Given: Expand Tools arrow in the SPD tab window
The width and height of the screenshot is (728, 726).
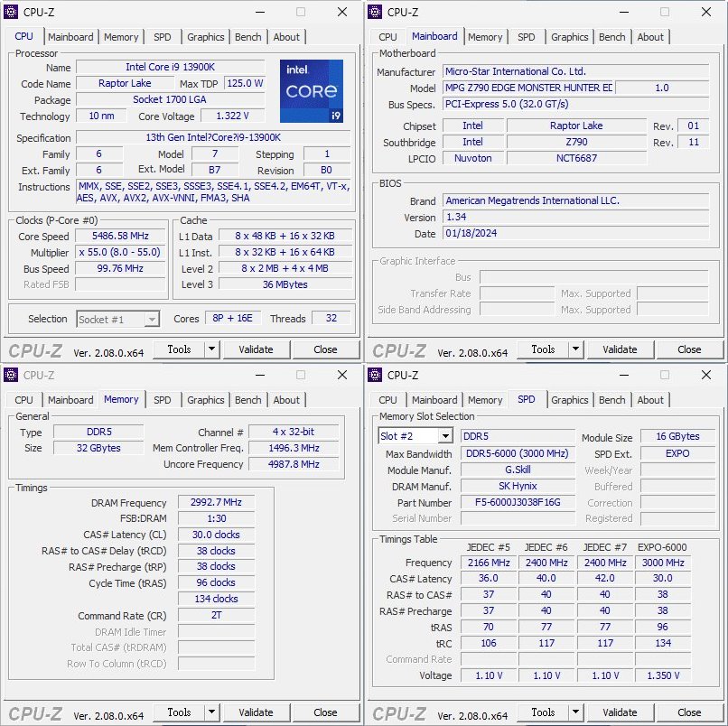Looking at the screenshot, I should point(575,712).
